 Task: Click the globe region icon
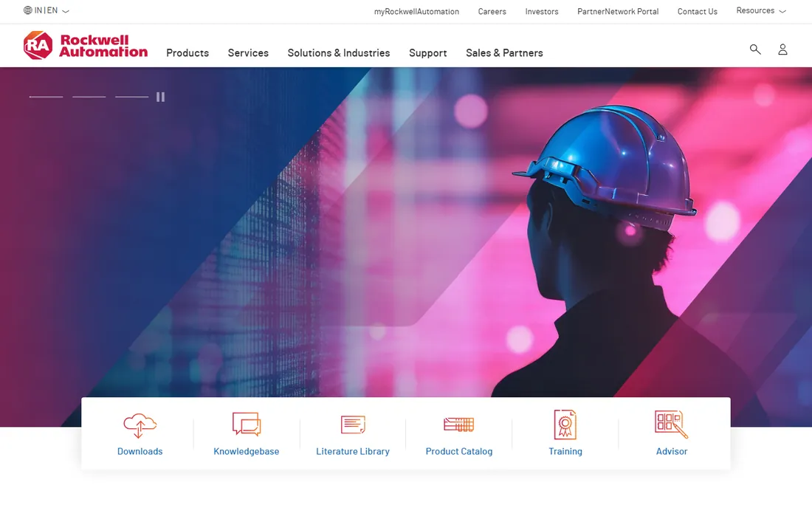(27, 10)
